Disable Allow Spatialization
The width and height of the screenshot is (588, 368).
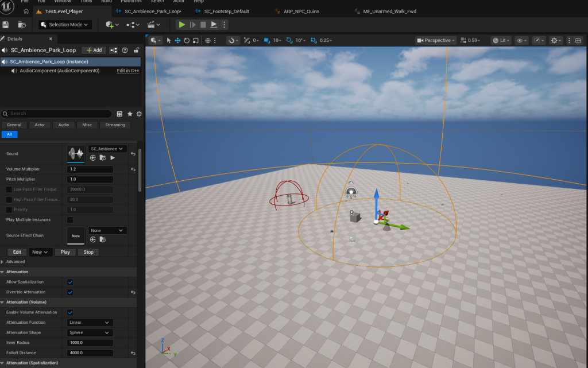coord(70,282)
